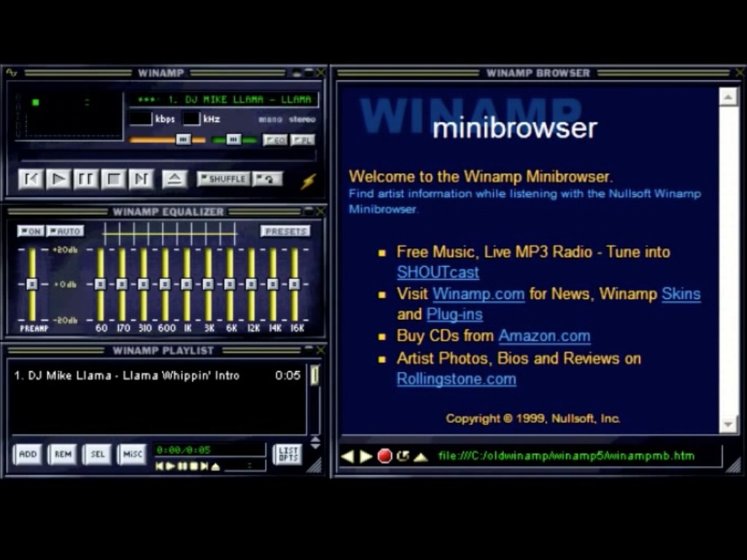The image size is (747, 560).
Task: Click the lightning bolt icon in Winamp
Action: (309, 181)
